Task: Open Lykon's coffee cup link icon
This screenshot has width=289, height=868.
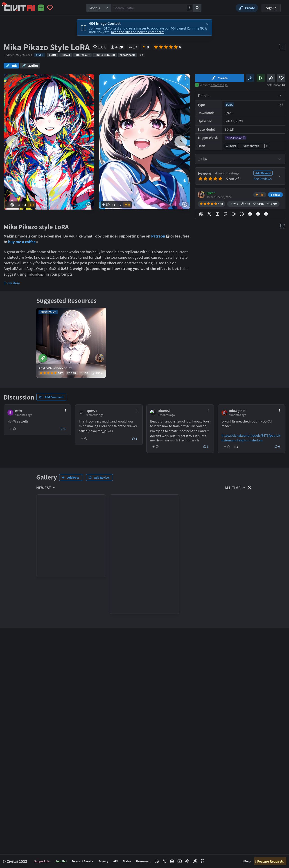Action: [x=233, y=214]
